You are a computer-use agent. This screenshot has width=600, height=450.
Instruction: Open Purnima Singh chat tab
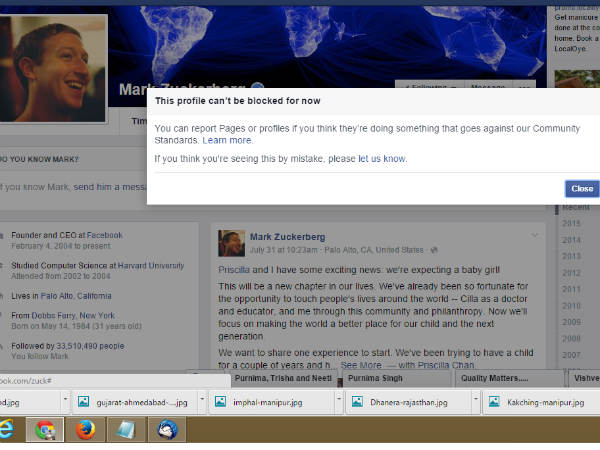tap(397, 378)
